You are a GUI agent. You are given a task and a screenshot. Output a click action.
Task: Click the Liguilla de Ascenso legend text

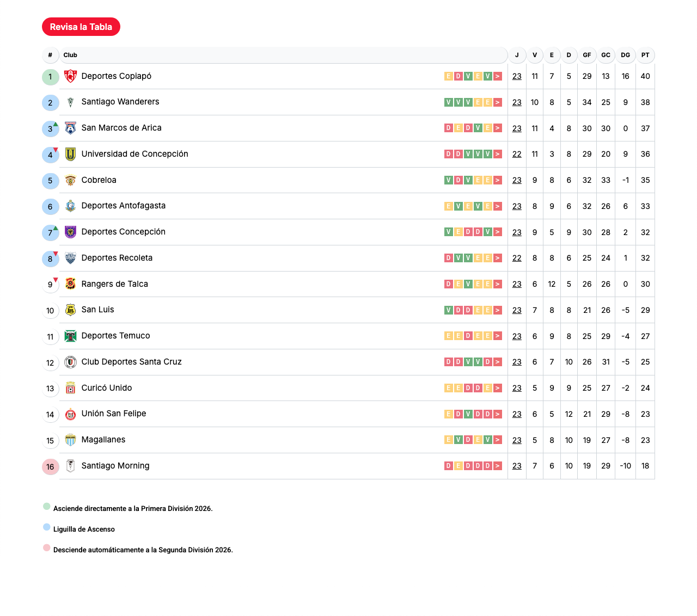coord(84,529)
